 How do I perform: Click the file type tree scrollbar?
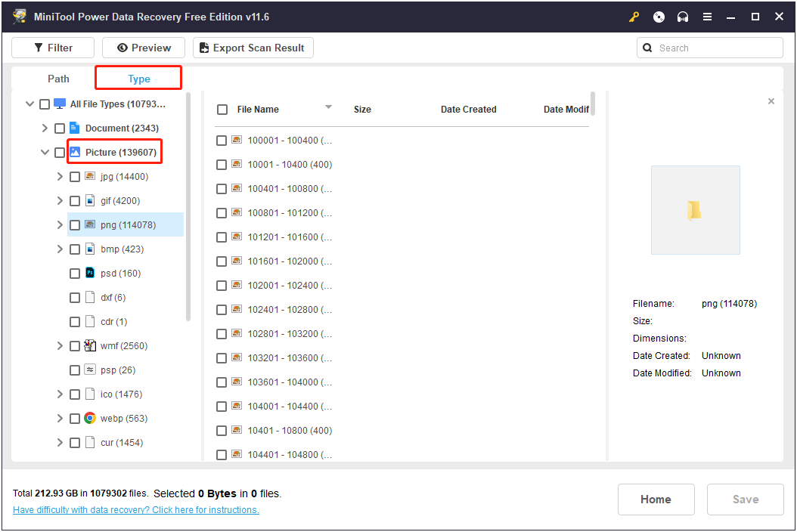point(188,207)
